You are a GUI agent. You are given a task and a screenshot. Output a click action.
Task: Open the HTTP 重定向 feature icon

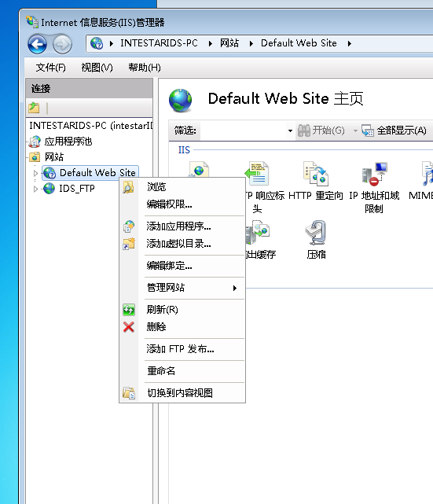click(x=315, y=181)
